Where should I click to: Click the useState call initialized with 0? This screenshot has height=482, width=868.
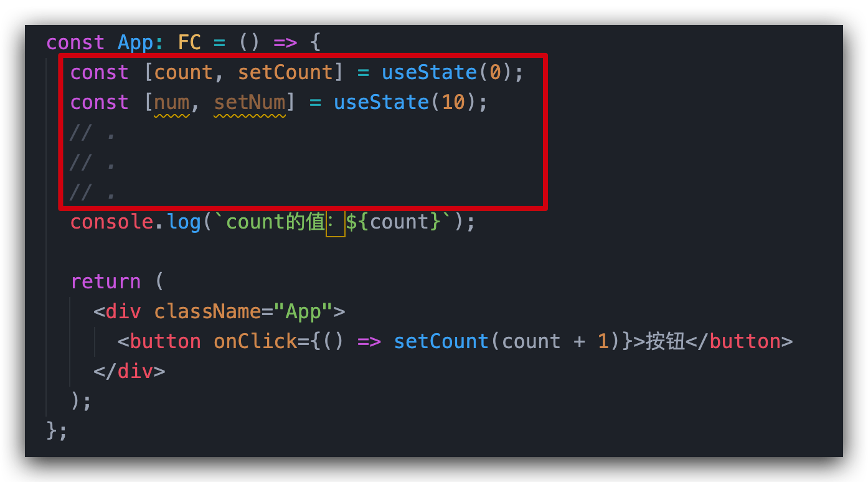pyautogui.click(x=429, y=72)
